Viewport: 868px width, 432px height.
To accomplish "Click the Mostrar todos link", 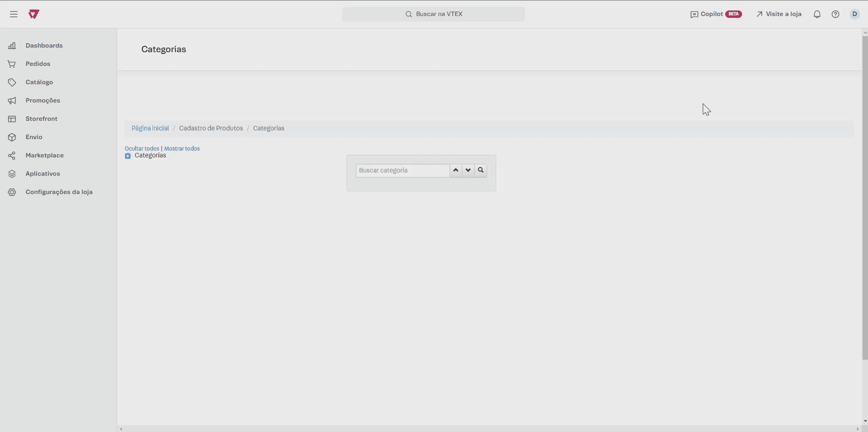I will pos(182,149).
